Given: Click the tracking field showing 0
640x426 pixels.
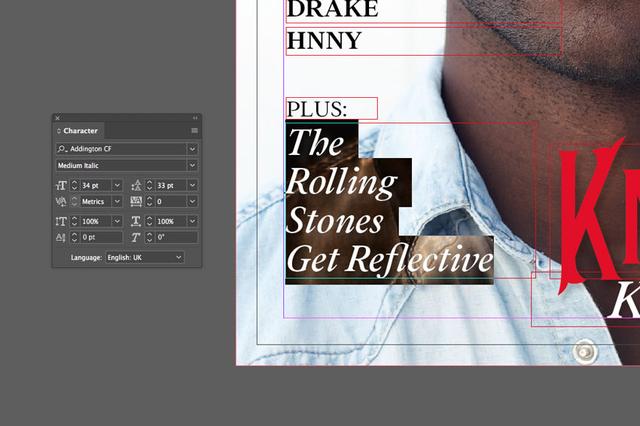Looking at the screenshot, I should coord(171,201).
